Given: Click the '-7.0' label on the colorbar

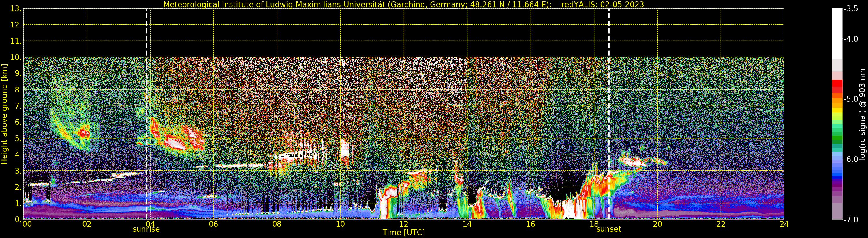Looking at the screenshot, I should pos(851,220).
